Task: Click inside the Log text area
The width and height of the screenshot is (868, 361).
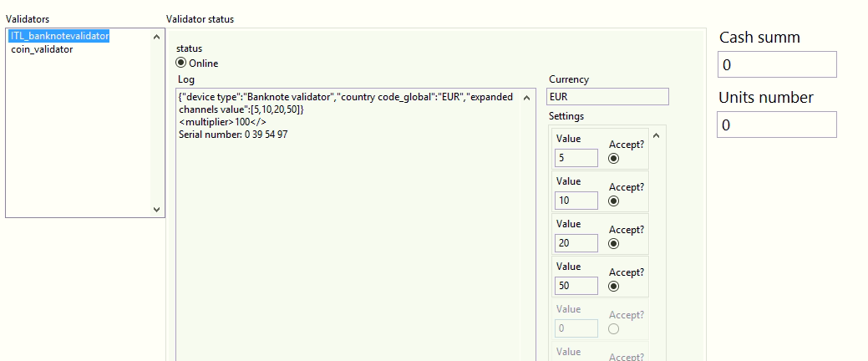Action: [x=351, y=251]
